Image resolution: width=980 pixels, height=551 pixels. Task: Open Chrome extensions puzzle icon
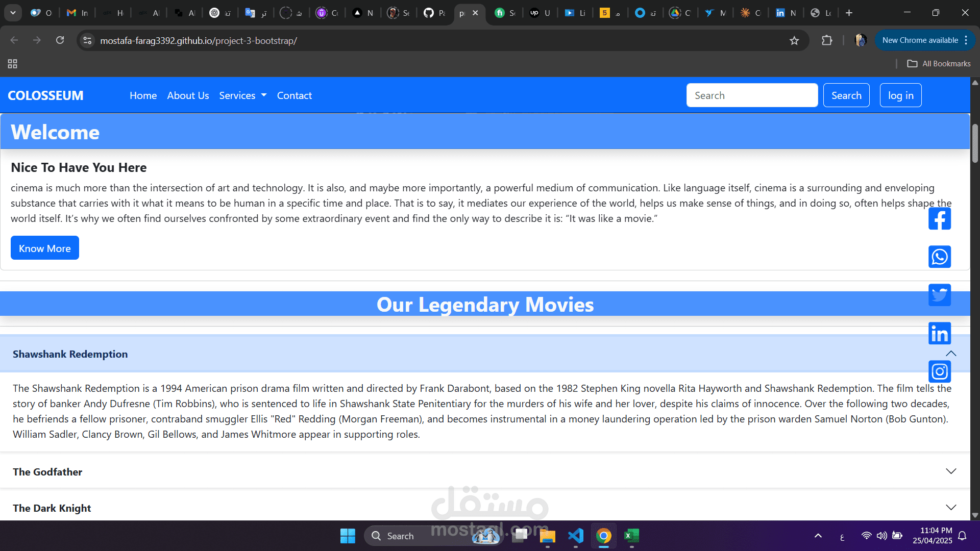click(827, 40)
